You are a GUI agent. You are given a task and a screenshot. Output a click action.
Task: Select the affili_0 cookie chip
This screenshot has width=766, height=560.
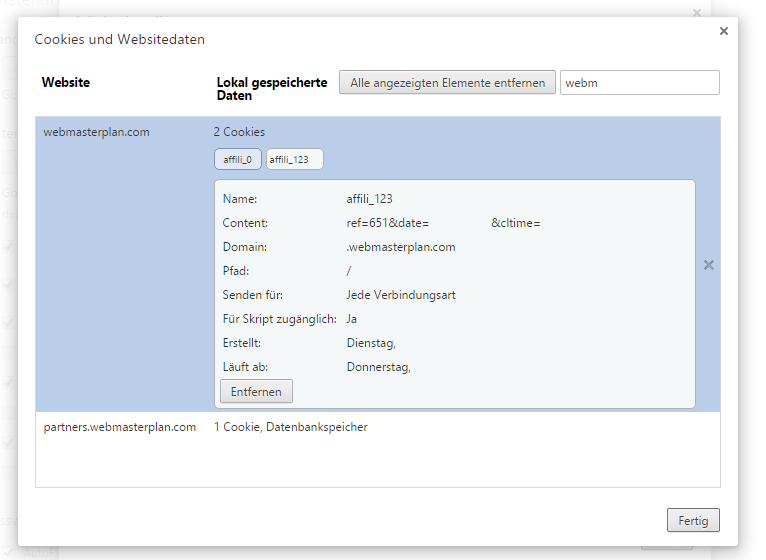coord(237,159)
